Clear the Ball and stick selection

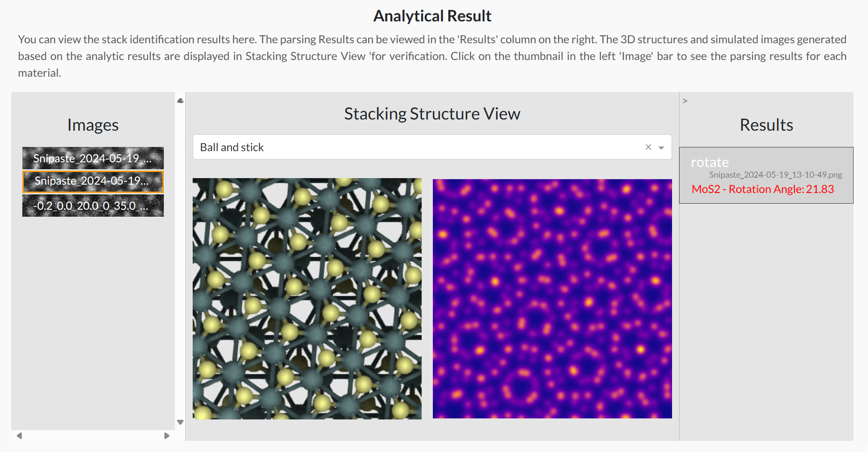648,147
